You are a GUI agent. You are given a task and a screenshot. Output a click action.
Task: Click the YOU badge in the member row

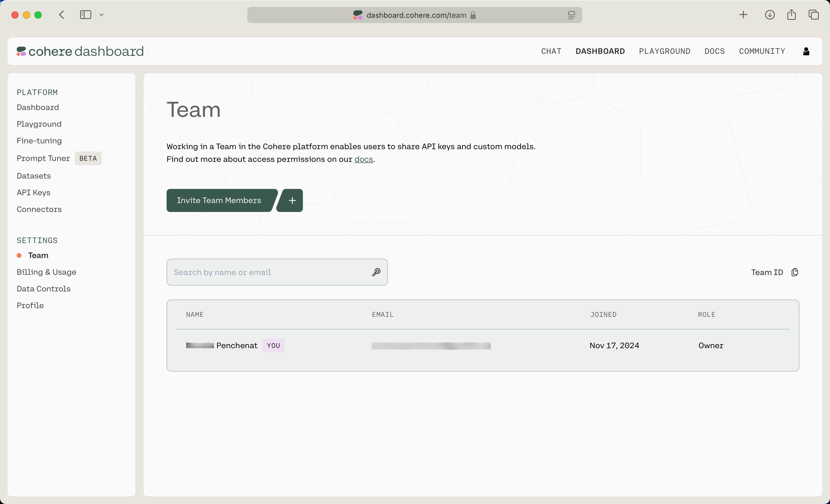pyautogui.click(x=273, y=345)
